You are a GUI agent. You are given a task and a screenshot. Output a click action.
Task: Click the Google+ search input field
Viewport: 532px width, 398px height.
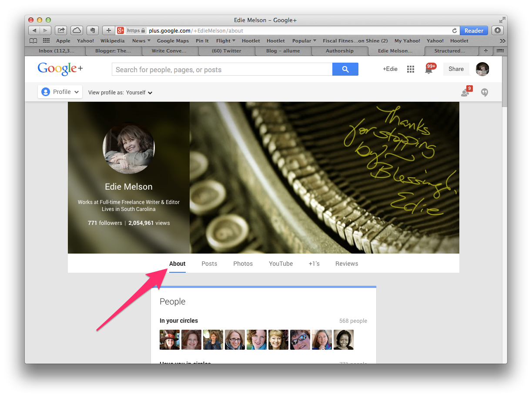click(x=222, y=69)
